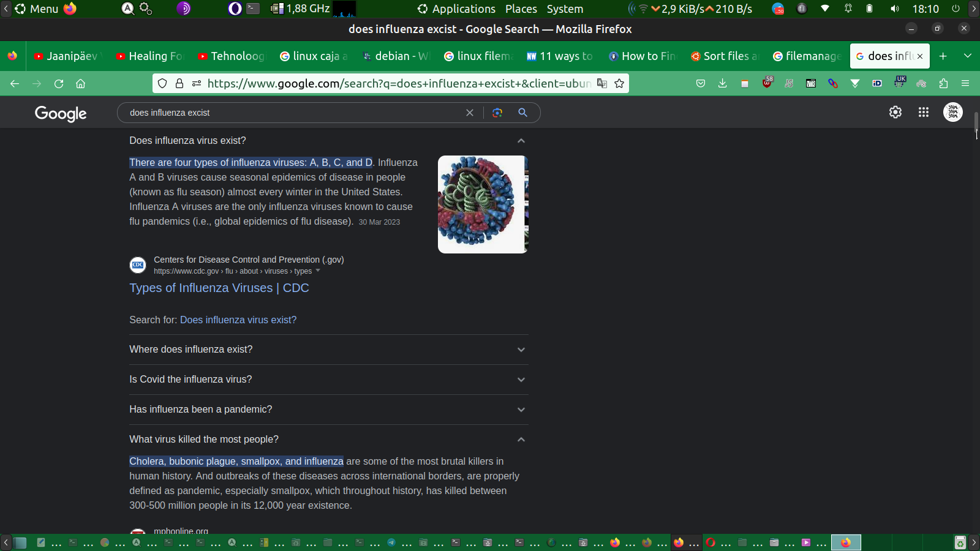
Task: Open the power/session button in the top panel
Action: pos(956,9)
